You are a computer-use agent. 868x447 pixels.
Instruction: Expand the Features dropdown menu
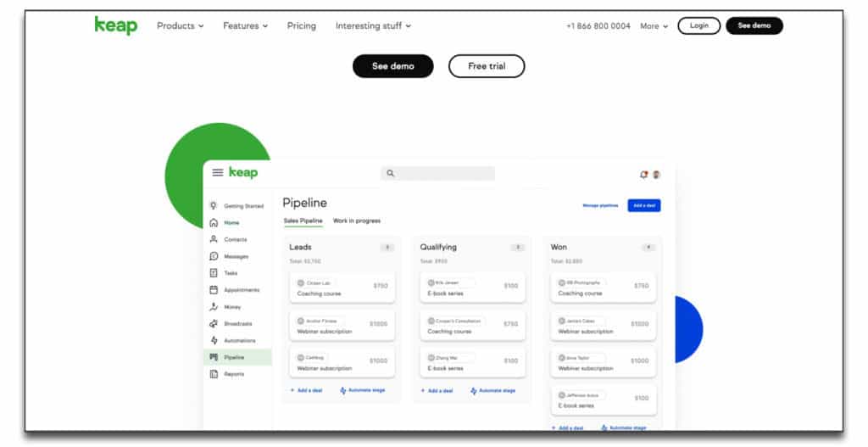(245, 25)
